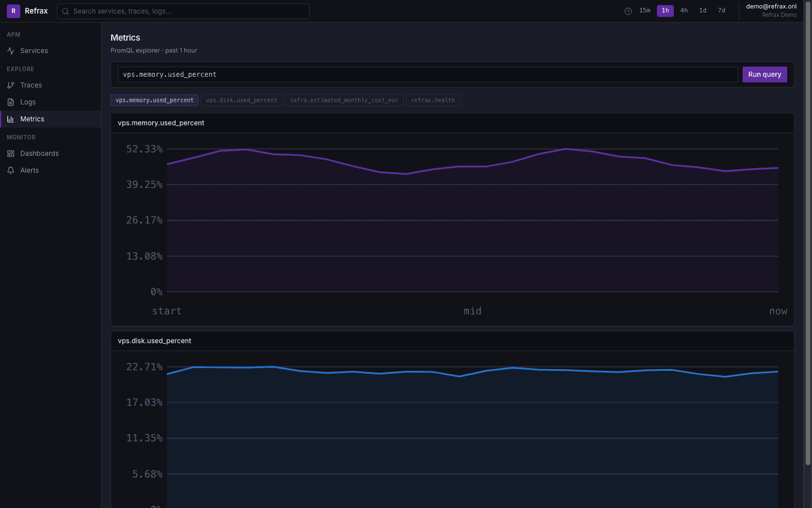
Task: Click the vps.disk.used_percent chart title
Action: [155, 341]
